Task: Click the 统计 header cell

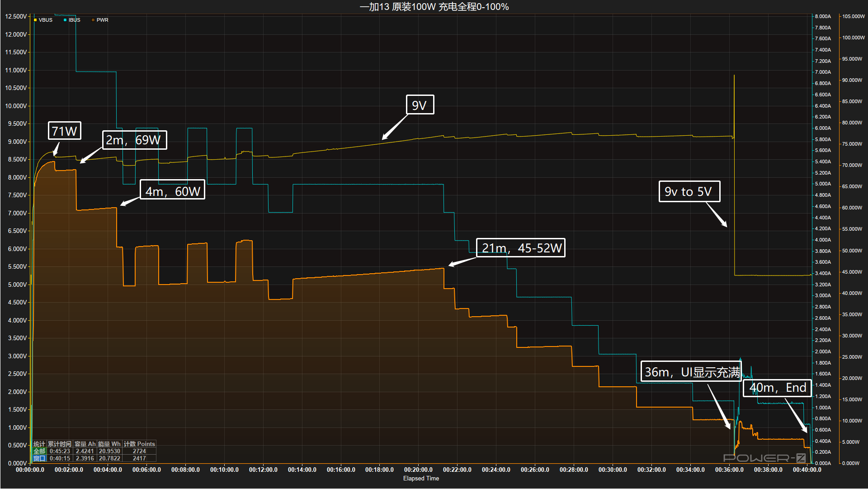Action: click(39, 444)
